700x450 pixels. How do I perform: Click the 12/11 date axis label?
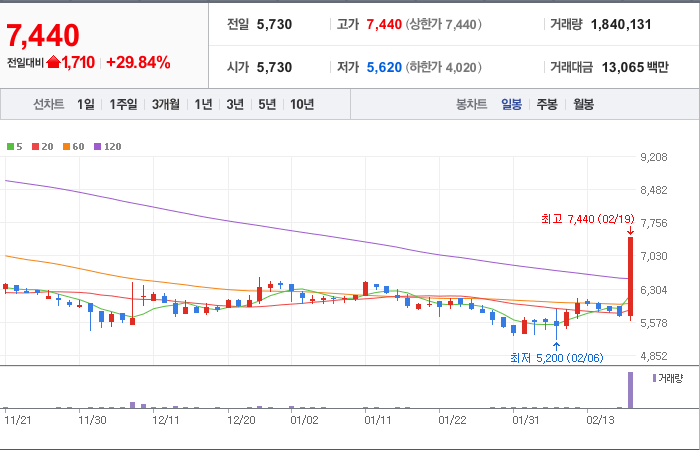tap(166, 421)
